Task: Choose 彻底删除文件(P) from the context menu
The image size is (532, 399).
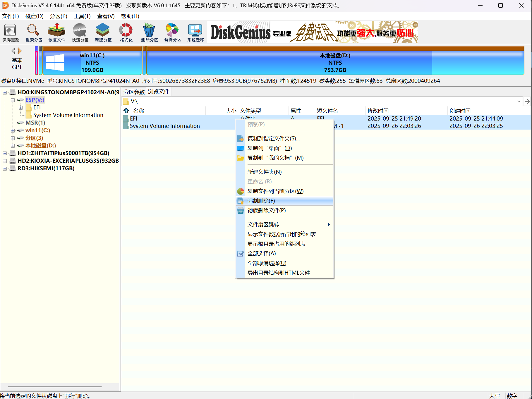Action: pyautogui.click(x=284, y=211)
